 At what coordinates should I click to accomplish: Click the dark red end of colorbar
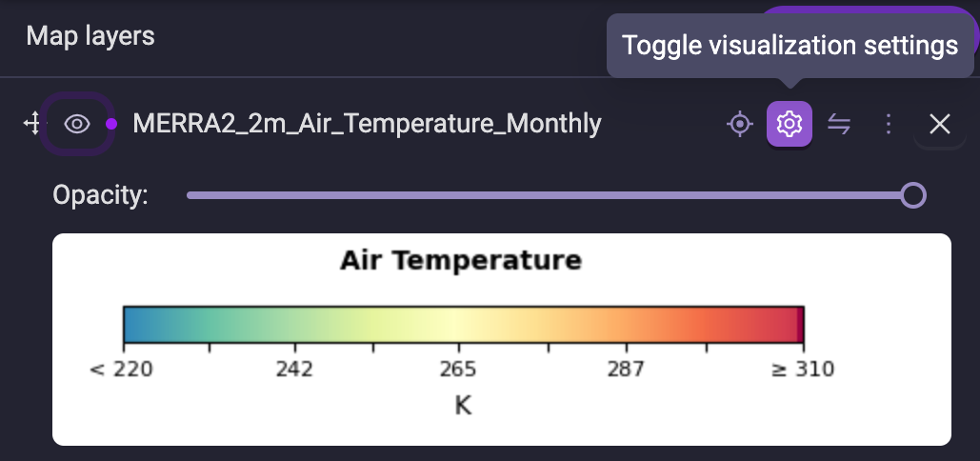[799, 324]
